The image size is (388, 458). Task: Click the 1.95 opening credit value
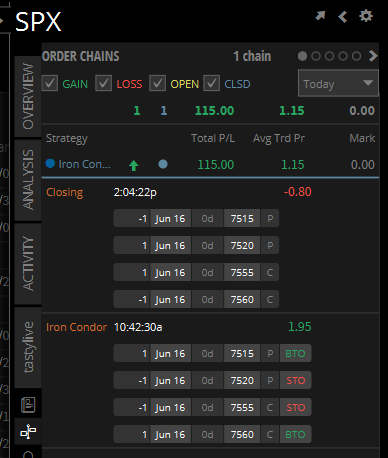click(x=300, y=327)
